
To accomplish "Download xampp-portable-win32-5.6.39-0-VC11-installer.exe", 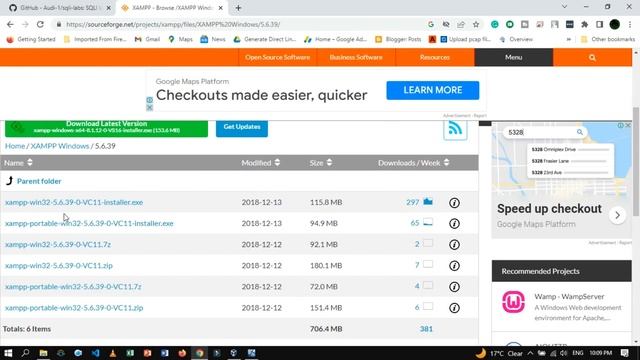I will (89, 224).
